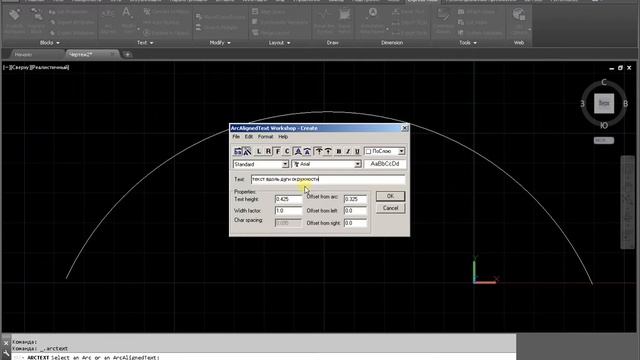Screen dimensions: 640x360
Task: Click the Super Hatch draw icon
Action: tap(345, 20)
